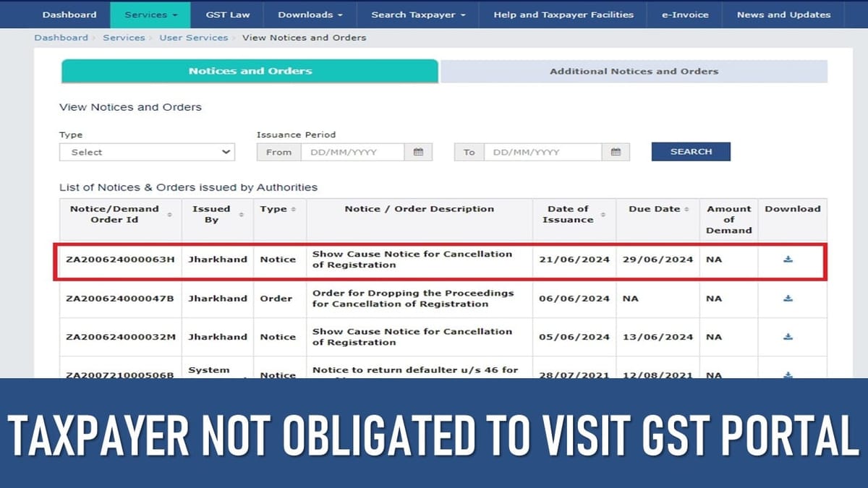868x488 pixels.
Task: Click inside the From DD/MM/YYYY date field
Action: (358, 152)
